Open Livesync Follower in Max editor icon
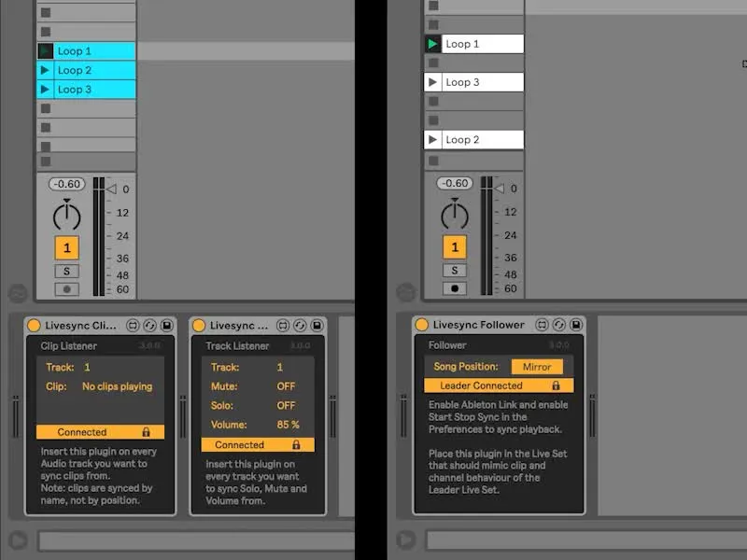Screen dimensions: 747x560 (543, 325)
